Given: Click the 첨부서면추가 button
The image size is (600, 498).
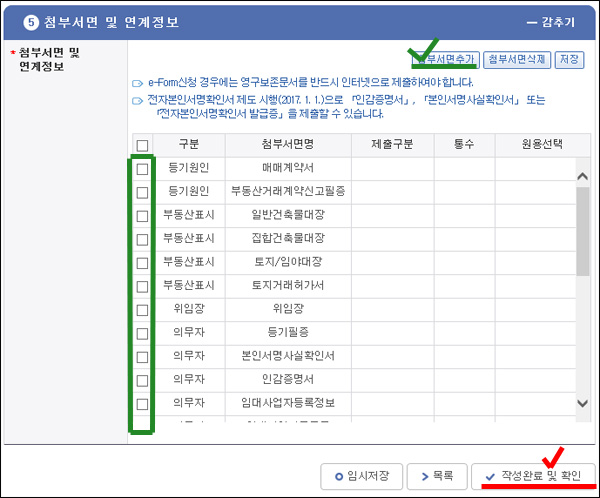Looking at the screenshot, I should click(x=446, y=59).
